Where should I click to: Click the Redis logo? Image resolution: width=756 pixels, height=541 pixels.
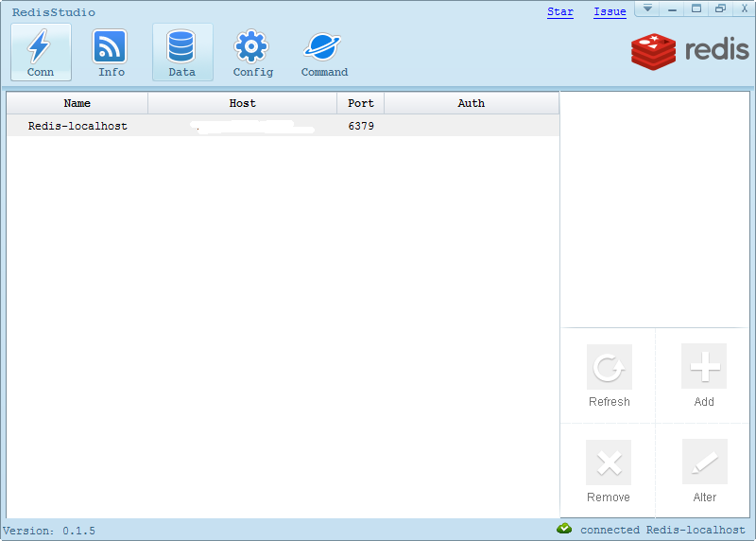click(x=690, y=51)
